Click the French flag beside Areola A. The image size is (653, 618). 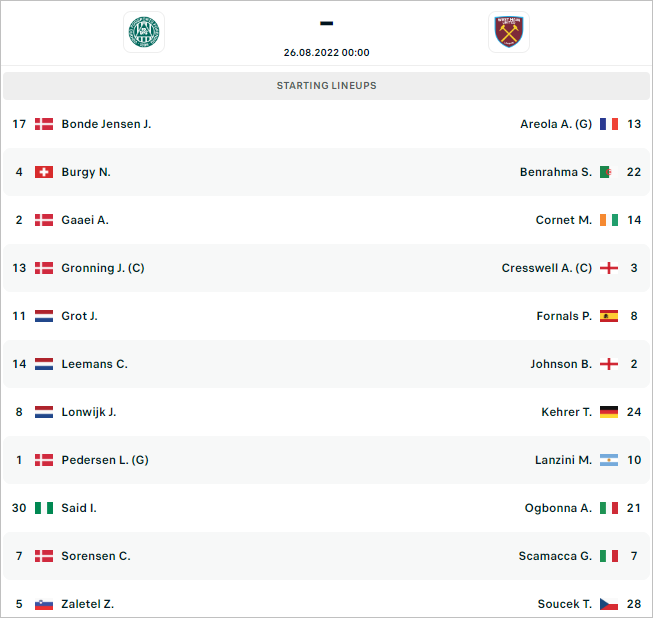608,124
